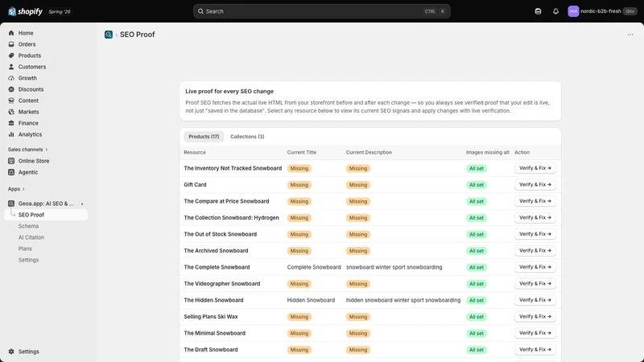The width and height of the screenshot is (644, 362).
Task: Open the Plans page under Geoa.app
Action: pos(25,249)
